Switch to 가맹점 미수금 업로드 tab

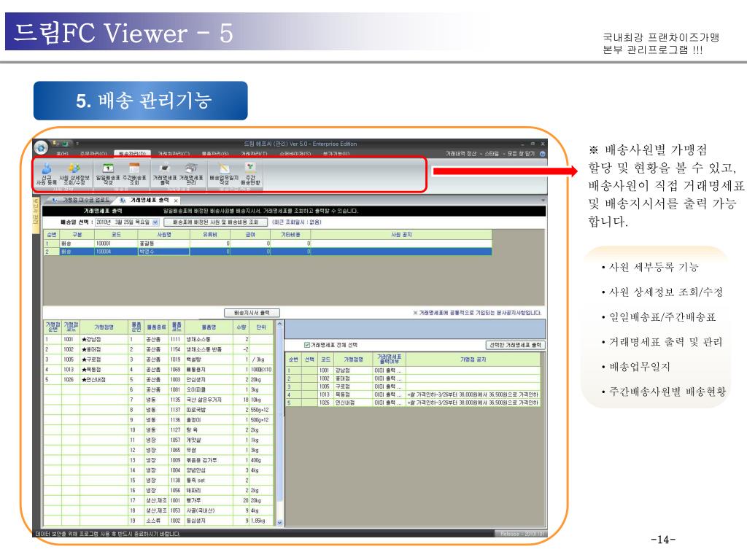82,200
